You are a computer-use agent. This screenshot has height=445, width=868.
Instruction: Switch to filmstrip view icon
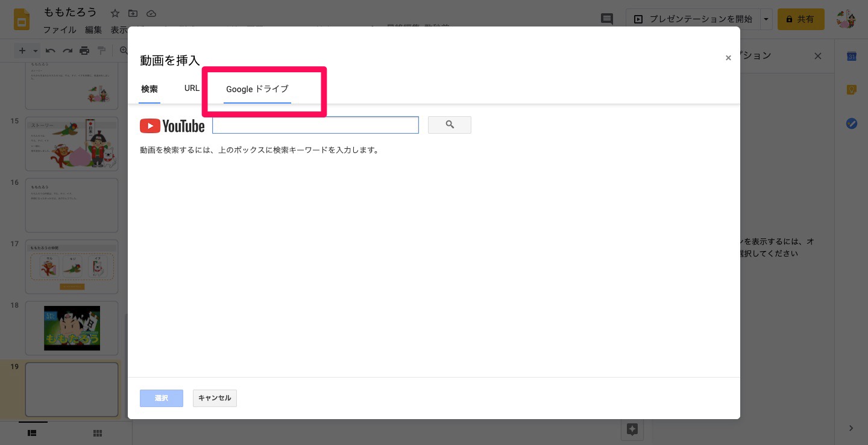(x=33, y=433)
